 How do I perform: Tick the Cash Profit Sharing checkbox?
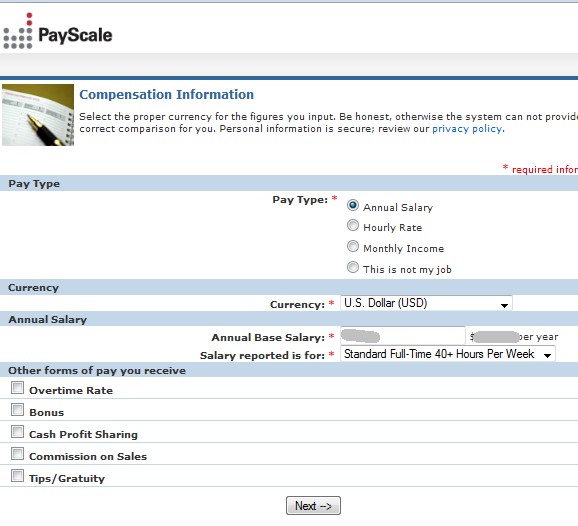[17, 432]
